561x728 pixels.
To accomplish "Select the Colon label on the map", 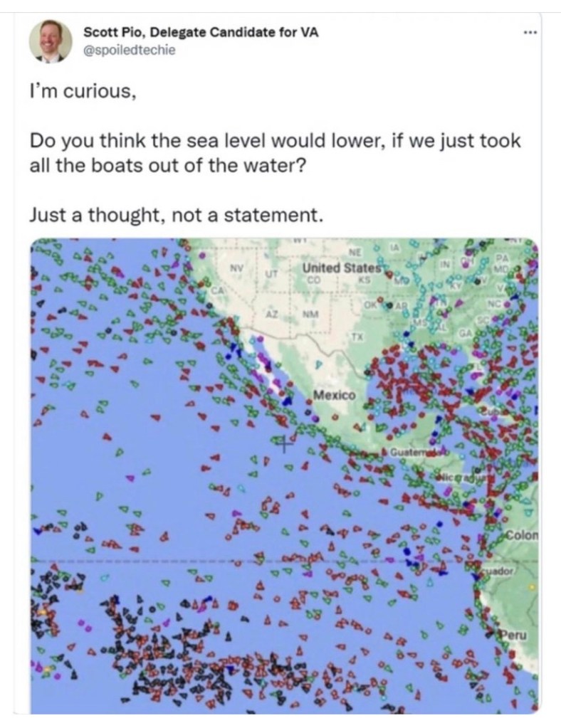I will 522,535.
